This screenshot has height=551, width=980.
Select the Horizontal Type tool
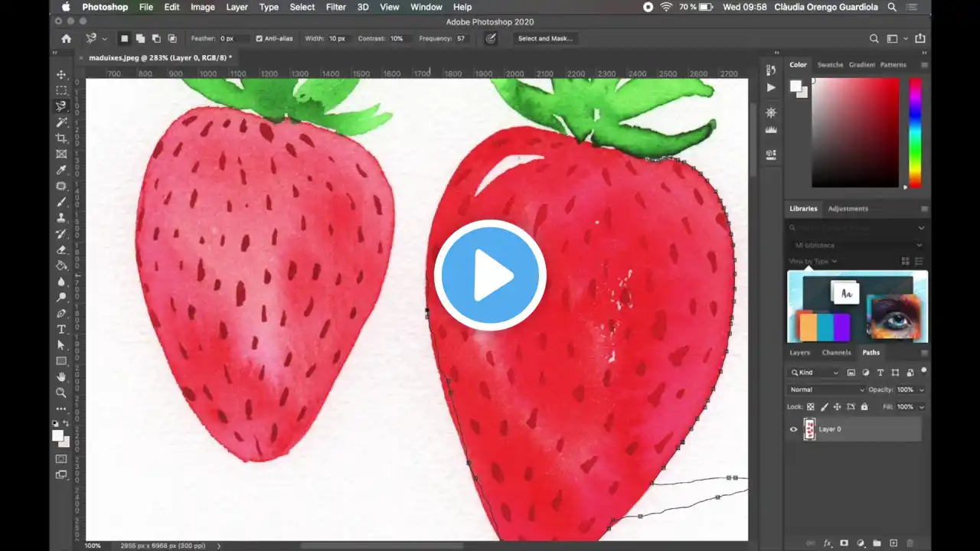[x=61, y=329]
